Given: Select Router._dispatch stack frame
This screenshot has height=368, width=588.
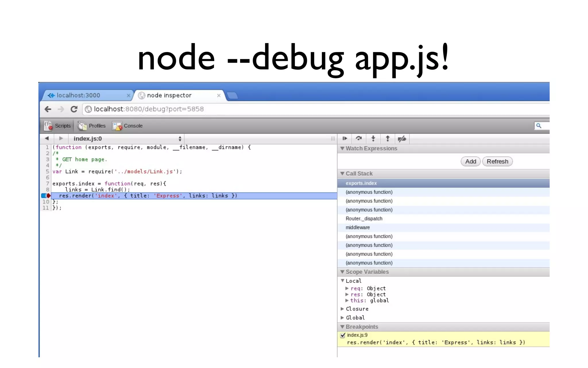Looking at the screenshot, I should point(443,219).
